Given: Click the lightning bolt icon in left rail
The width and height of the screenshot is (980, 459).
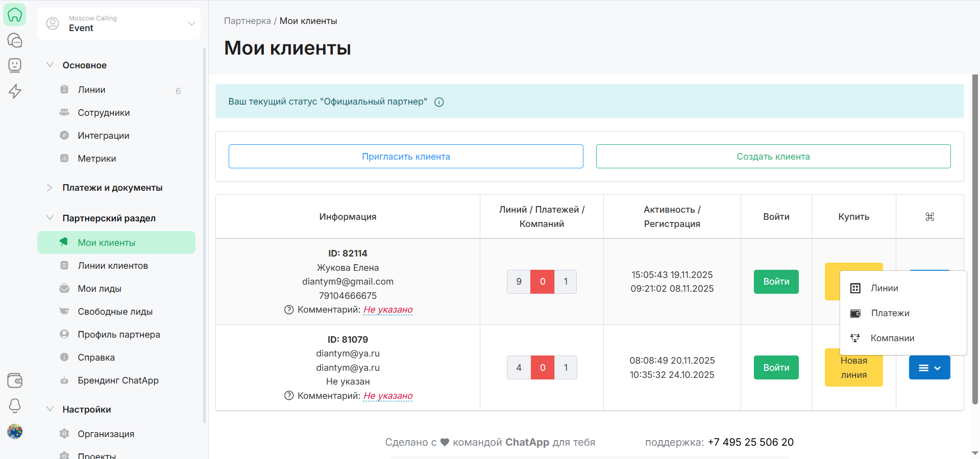Looking at the screenshot, I should tap(15, 91).
